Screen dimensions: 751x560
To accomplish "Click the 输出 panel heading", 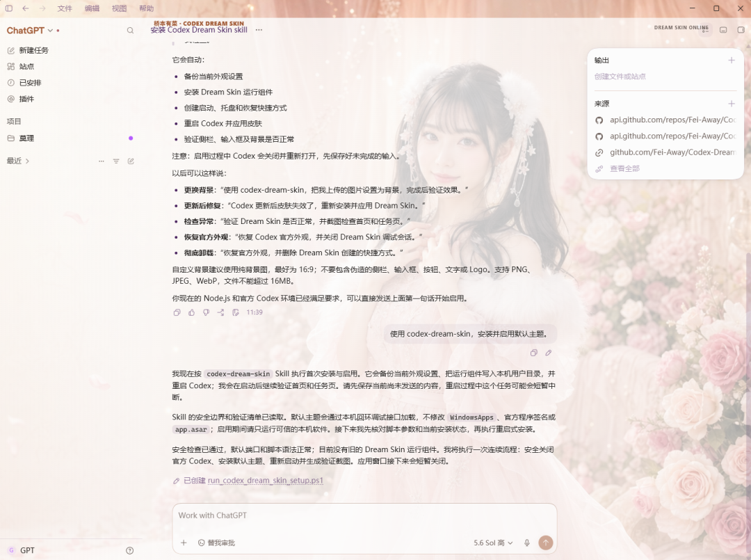I will 601,61.
